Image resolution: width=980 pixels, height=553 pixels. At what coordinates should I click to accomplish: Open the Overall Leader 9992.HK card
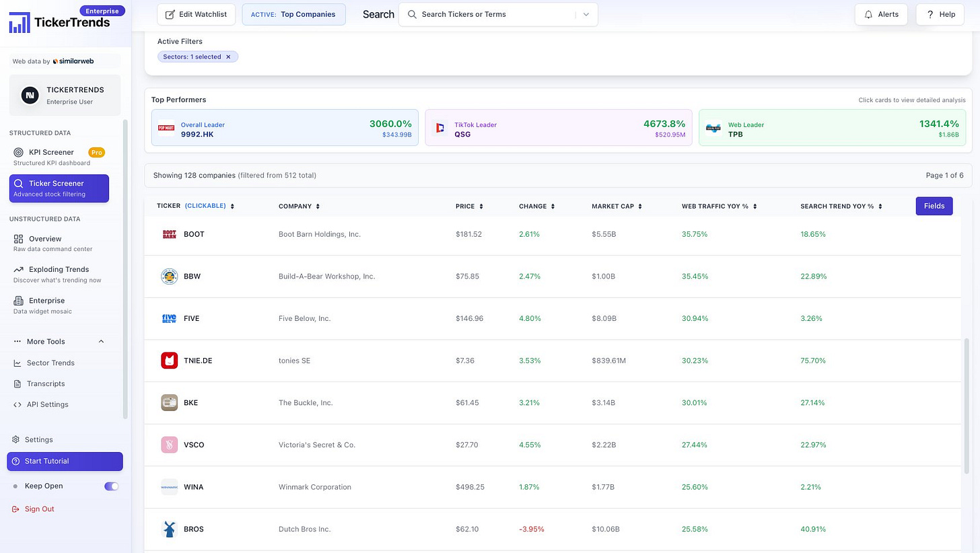pyautogui.click(x=285, y=128)
